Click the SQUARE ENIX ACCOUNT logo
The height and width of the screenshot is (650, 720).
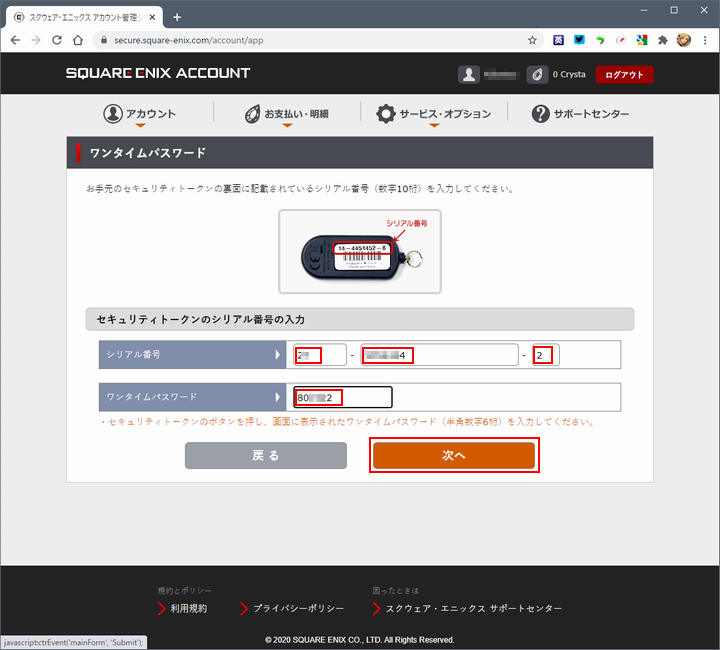158,73
